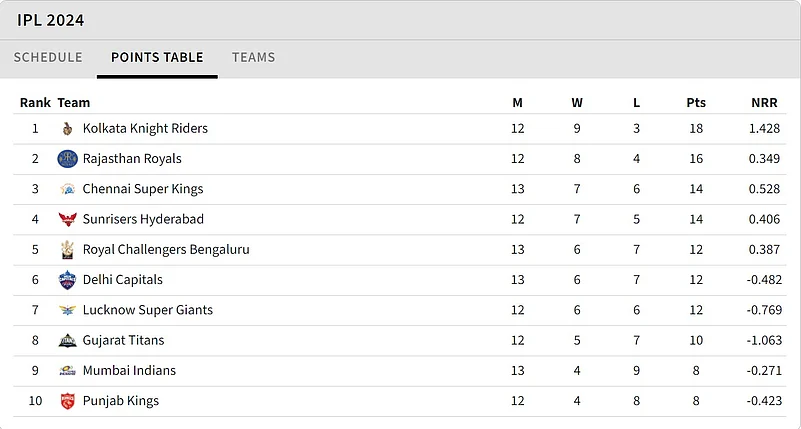Click the Punjab Kings logo icon
The image size is (801, 429).
point(67,401)
